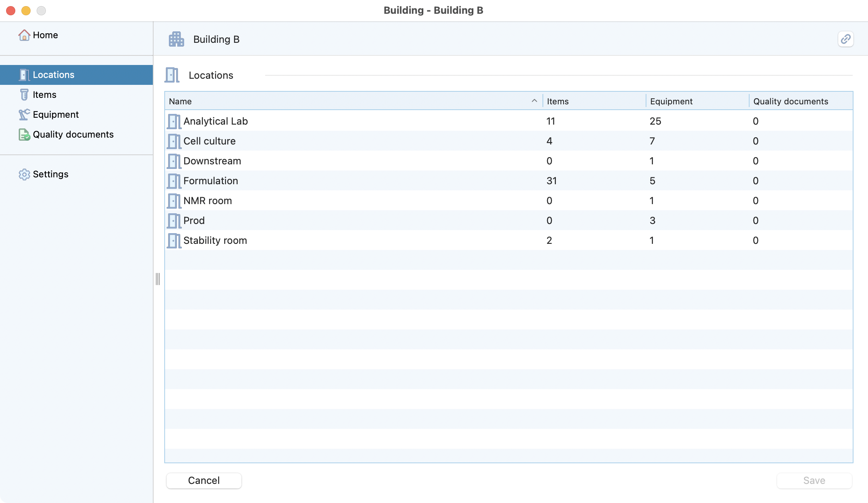
Task: Click the door icon beside Prod
Action: 174,221
